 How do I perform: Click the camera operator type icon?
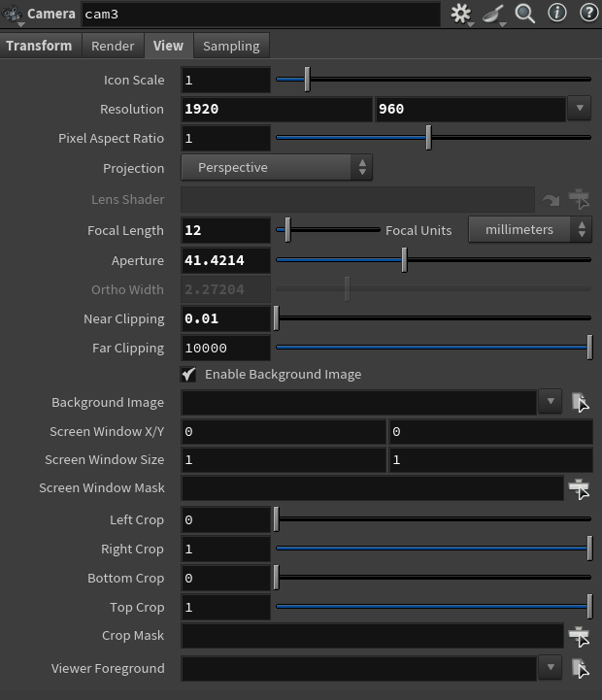coord(12,15)
